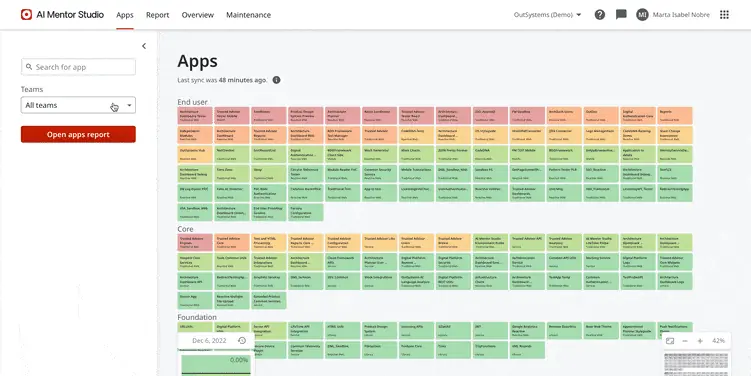Select the Time Zone app tile

point(232,174)
